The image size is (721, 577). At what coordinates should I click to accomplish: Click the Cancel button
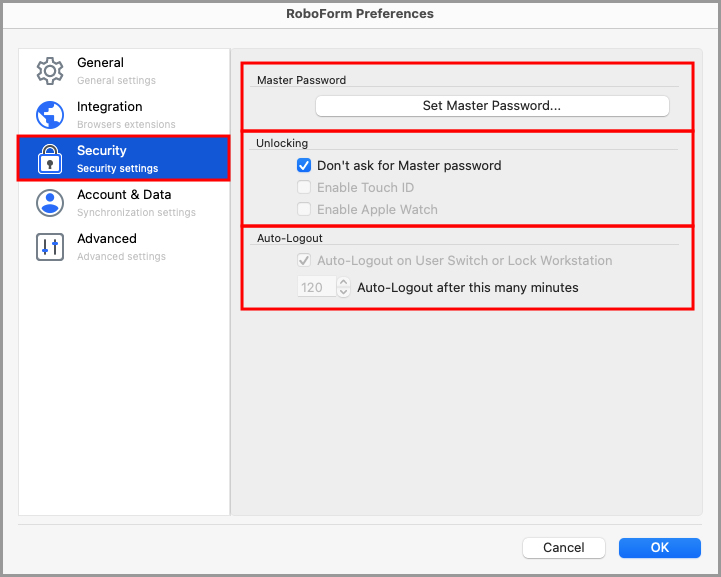tap(564, 548)
